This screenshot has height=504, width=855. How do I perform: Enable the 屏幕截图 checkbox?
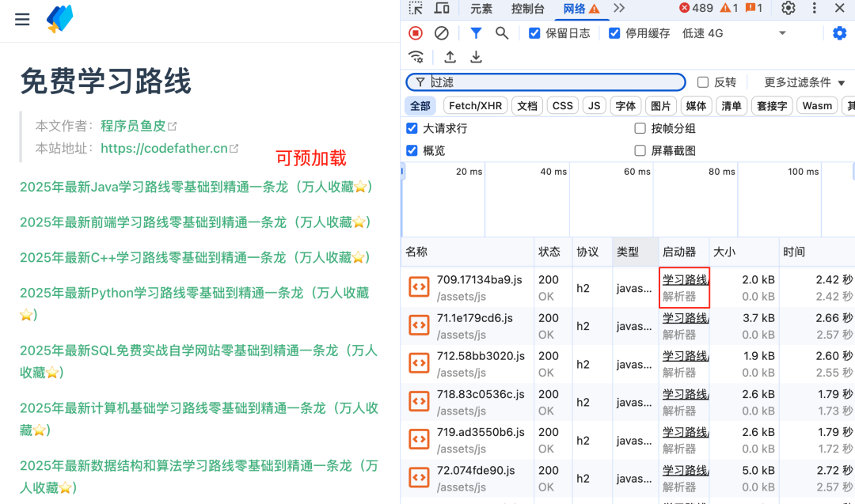(x=640, y=150)
